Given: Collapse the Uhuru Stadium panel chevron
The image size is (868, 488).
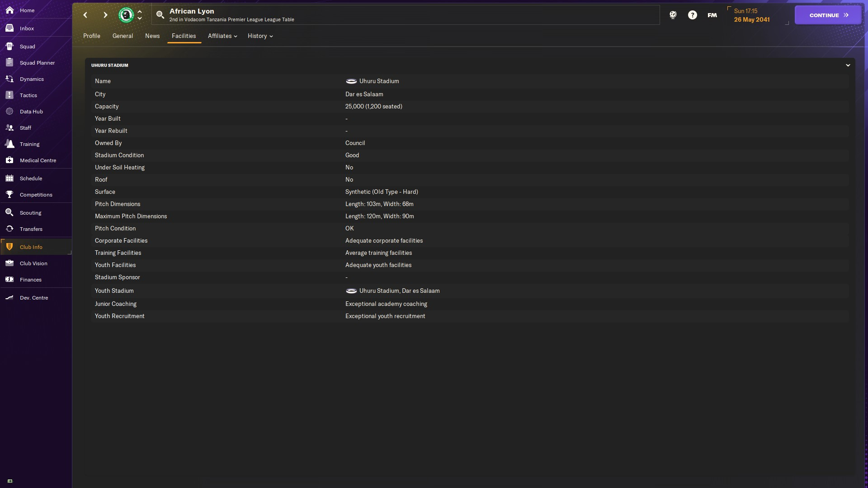Looking at the screenshot, I should (x=848, y=66).
